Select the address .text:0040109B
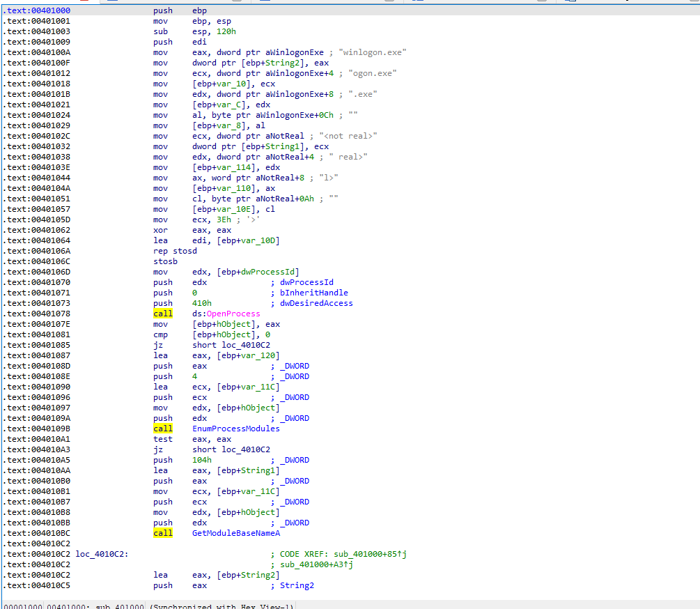Image resolution: width=700 pixels, height=609 pixels. tap(37, 429)
